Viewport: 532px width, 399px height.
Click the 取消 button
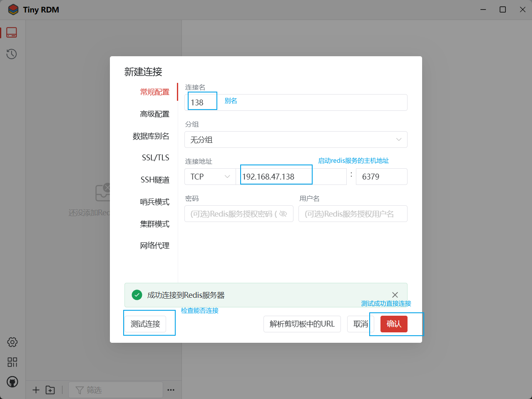click(360, 324)
